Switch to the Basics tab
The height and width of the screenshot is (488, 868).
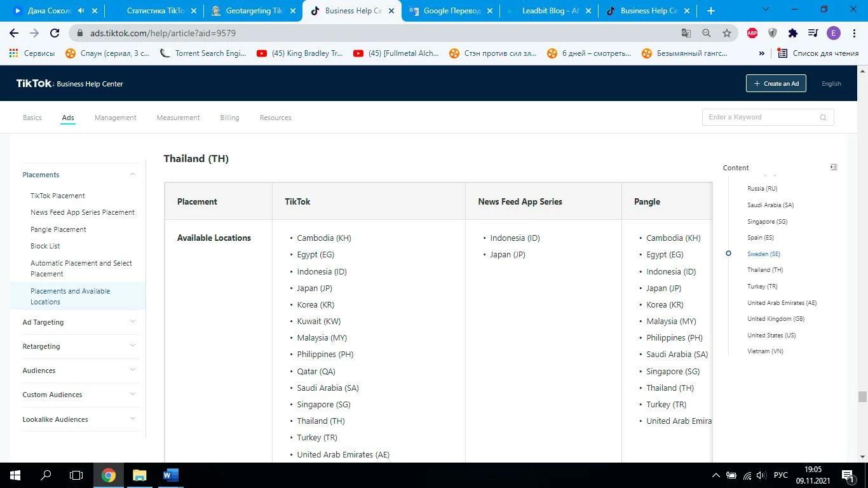(x=32, y=118)
